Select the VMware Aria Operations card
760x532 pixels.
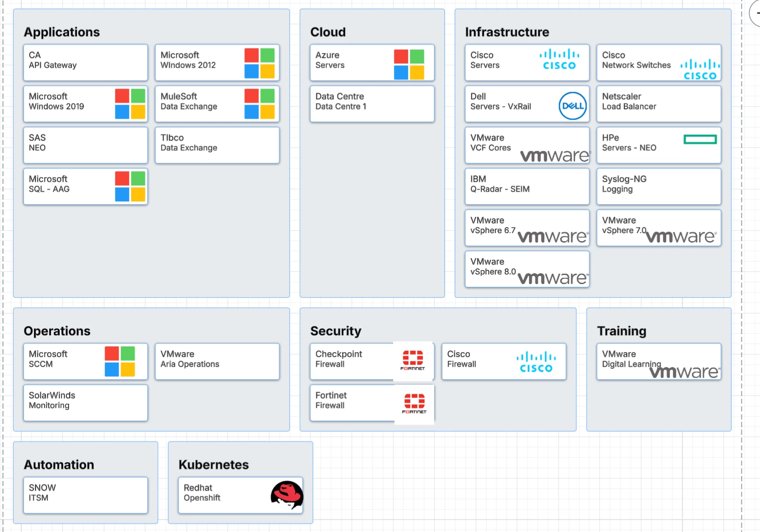[x=217, y=361]
